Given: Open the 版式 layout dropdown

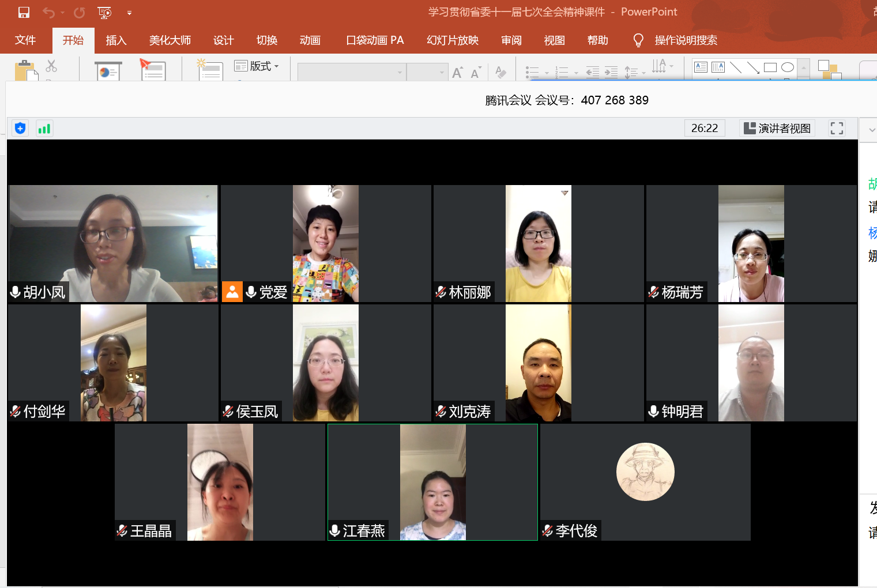Looking at the screenshot, I should click(x=257, y=66).
